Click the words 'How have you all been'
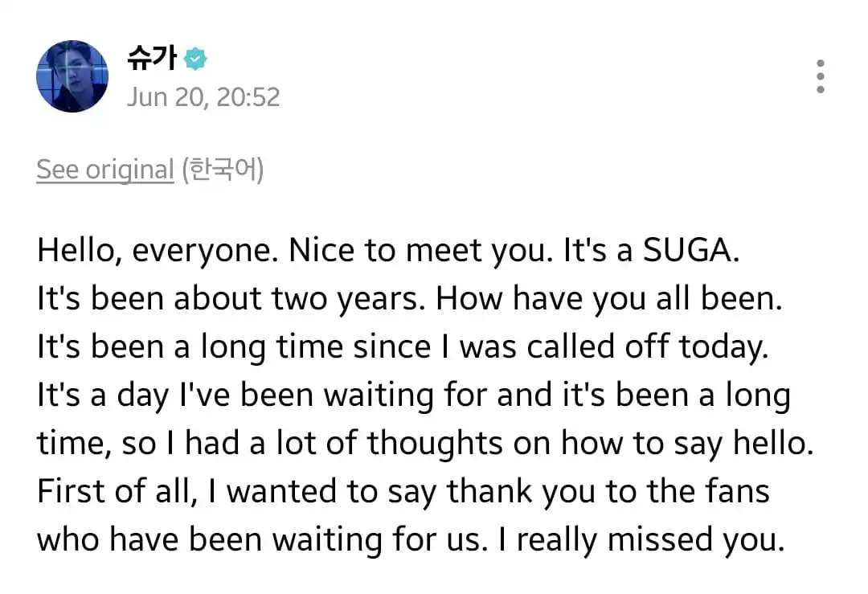 click(x=609, y=299)
